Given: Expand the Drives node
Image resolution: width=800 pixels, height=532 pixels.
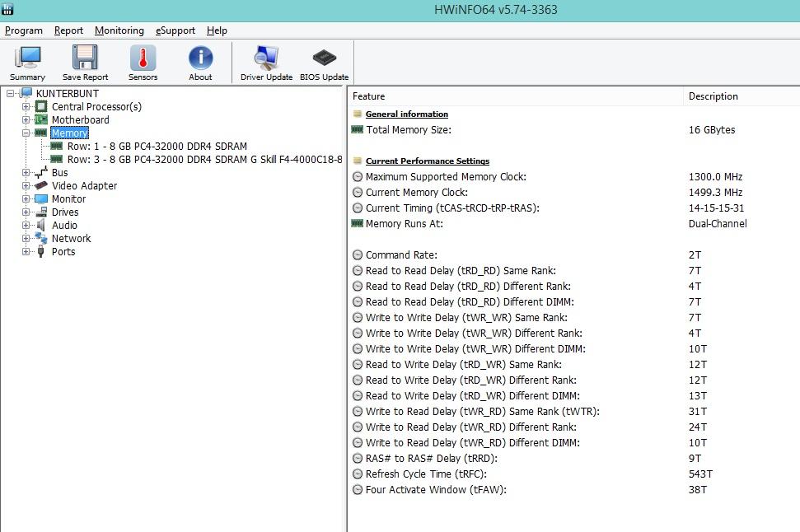Looking at the screenshot, I should tap(26, 212).
